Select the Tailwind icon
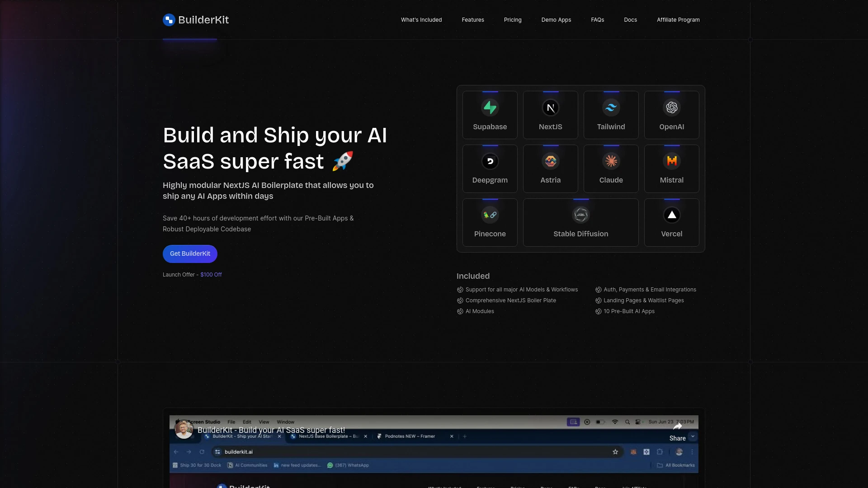 pos(611,108)
